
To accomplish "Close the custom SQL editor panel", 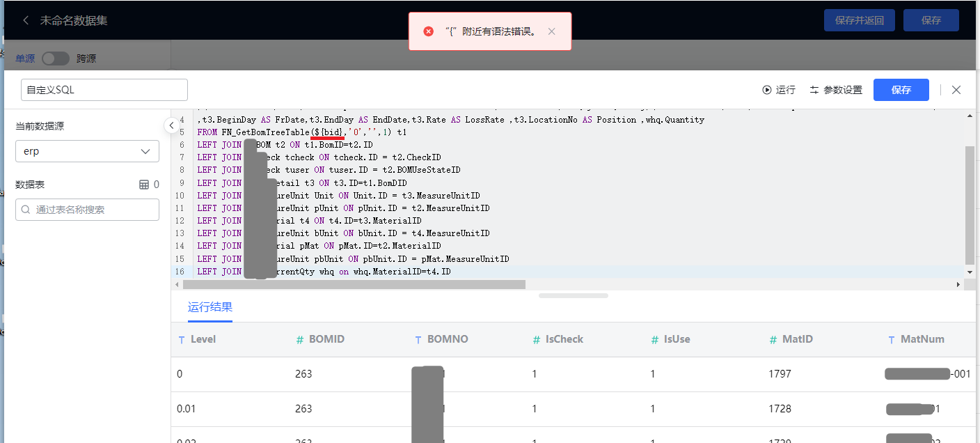I will [x=956, y=90].
